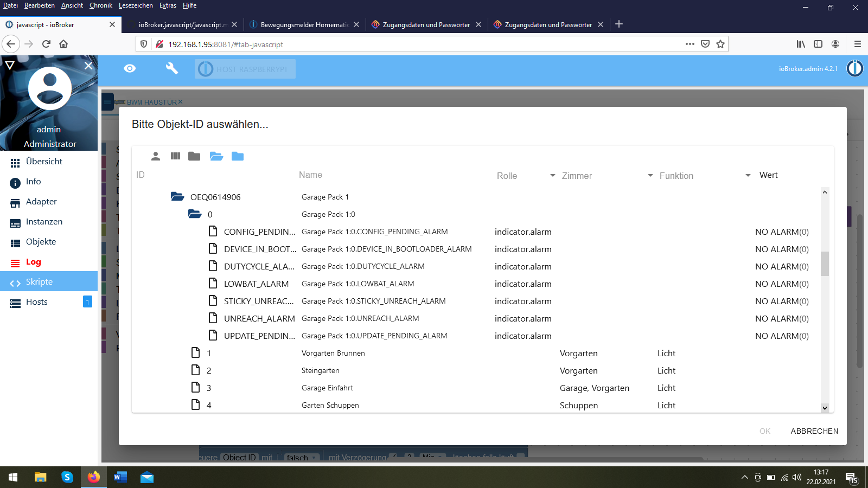Image resolution: width=868 pixels, height=488 pixels.
Task: Click the scroll-up arrow of the object list
Action: 825,192
